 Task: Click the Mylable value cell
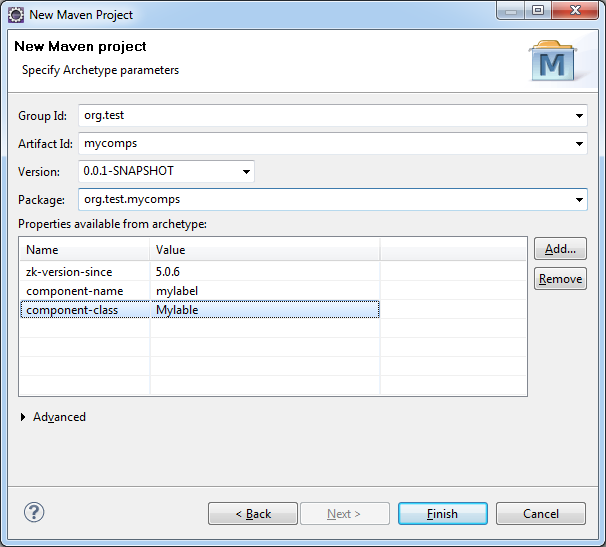[x=265, y=310]
